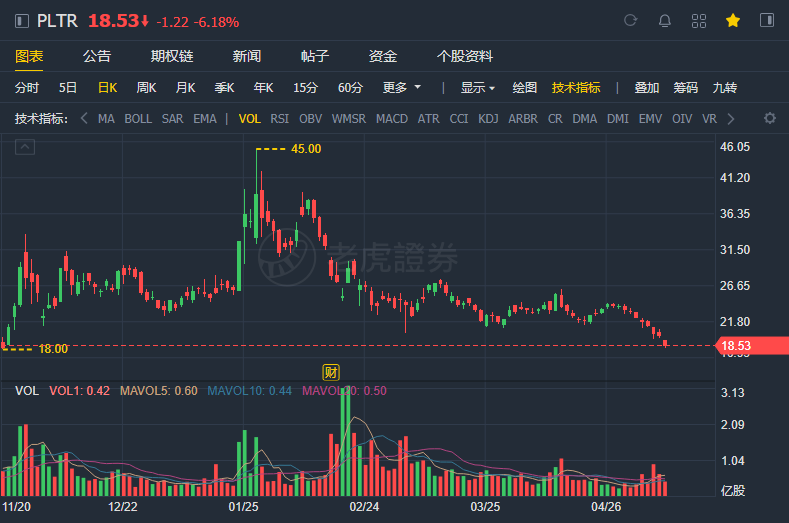Select the VR indicator
The width and height of the screenshot is (789, 523).
(709, 119)
